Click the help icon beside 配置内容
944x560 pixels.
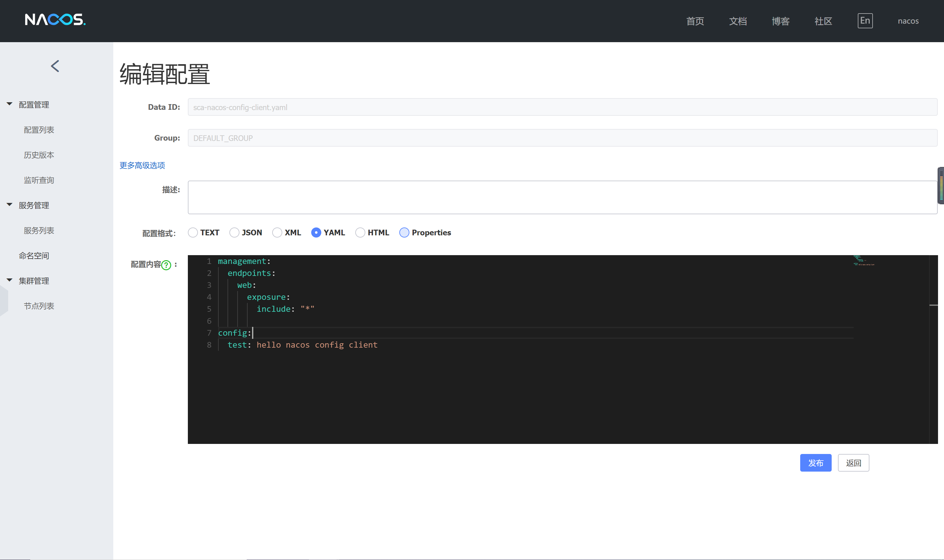[166, 265]
